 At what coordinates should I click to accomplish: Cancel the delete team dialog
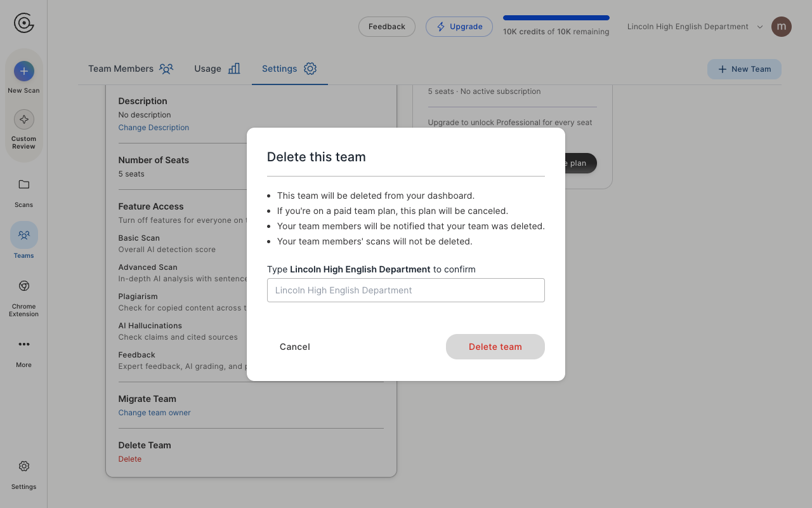[295, 347]
